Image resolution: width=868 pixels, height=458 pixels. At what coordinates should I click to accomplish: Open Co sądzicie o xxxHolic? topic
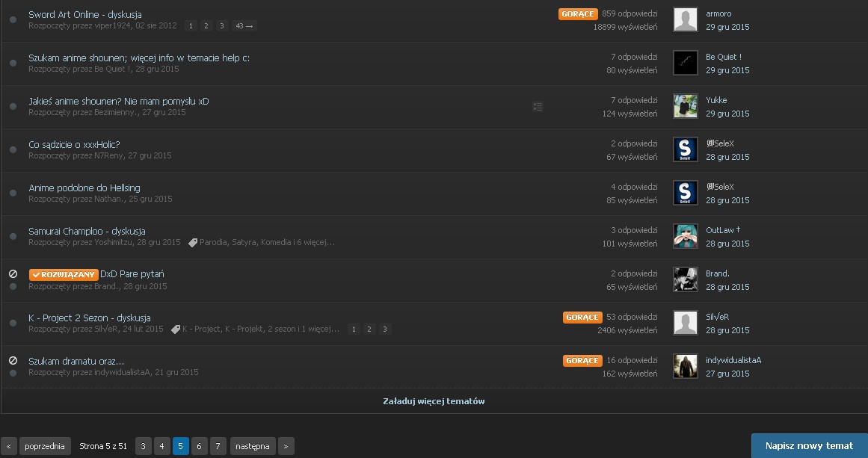(74, 145)
